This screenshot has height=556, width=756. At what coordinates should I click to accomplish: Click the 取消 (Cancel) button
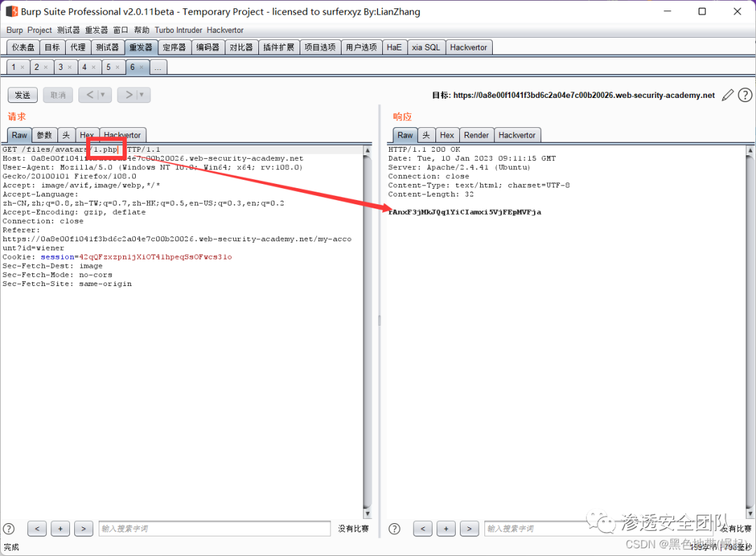coord(58,95)
